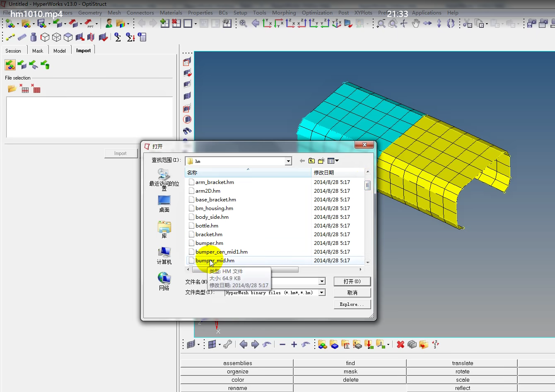Open the Export to PowerPoint tool
The width and height of the screenshot is (555, 392).
pos(89,23)
